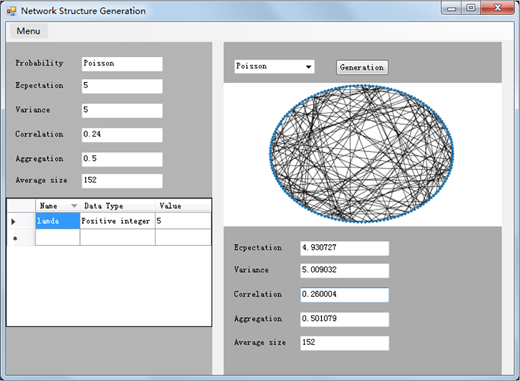
Task: Select the 'lamda' name cell
Action: [57, 221]
